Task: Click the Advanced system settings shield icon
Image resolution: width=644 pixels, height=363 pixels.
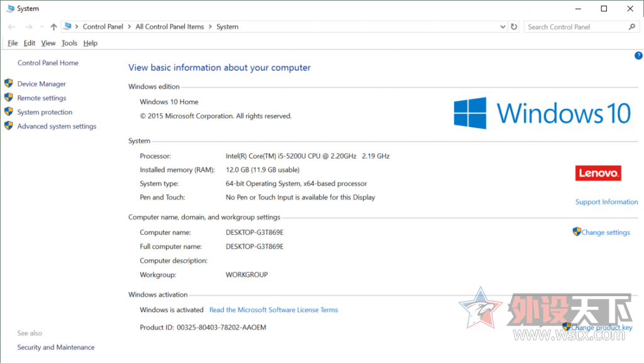Action: tap(9, 126)
